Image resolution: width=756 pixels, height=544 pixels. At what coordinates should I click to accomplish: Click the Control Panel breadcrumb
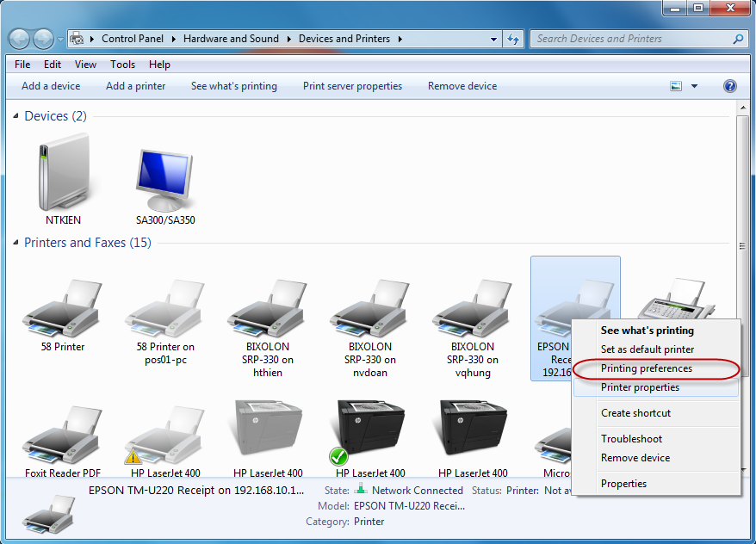[x=133, y=39]
